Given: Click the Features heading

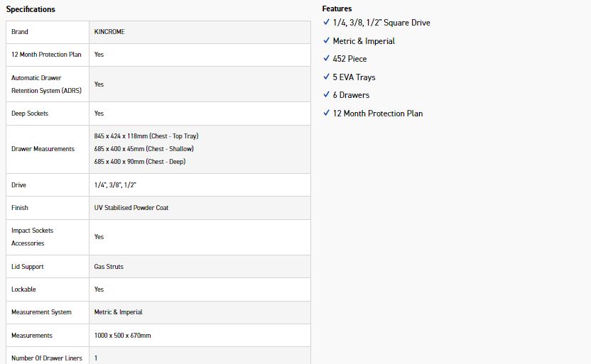Looking at the screenshot, I should coord(337,9).
